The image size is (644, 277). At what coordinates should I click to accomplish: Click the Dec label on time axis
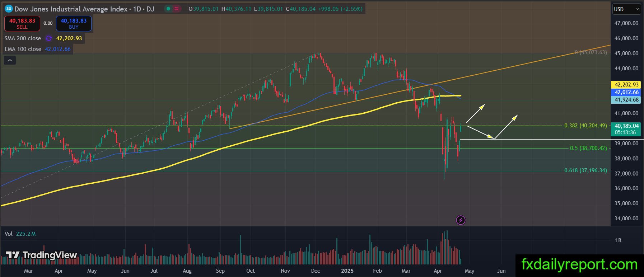point(316,271)
